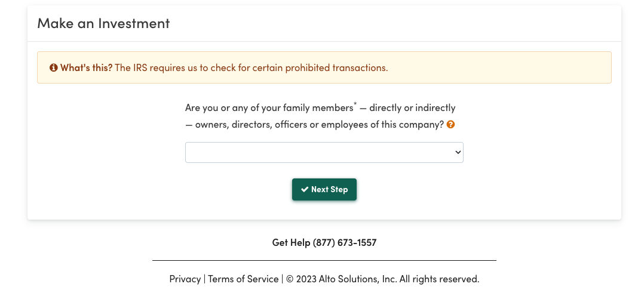This screenshot has height=293, width=644.
Task: Focus the empty select field under the question
Action: [x=324, y=152]
